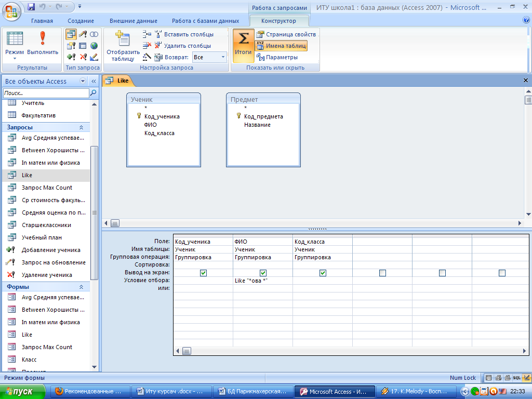
Task: Save via the quick access floppy icon
Action: click(31, 6)
